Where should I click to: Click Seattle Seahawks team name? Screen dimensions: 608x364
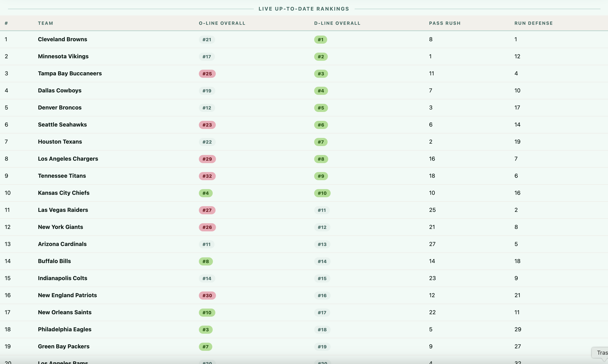pos(62,125)
